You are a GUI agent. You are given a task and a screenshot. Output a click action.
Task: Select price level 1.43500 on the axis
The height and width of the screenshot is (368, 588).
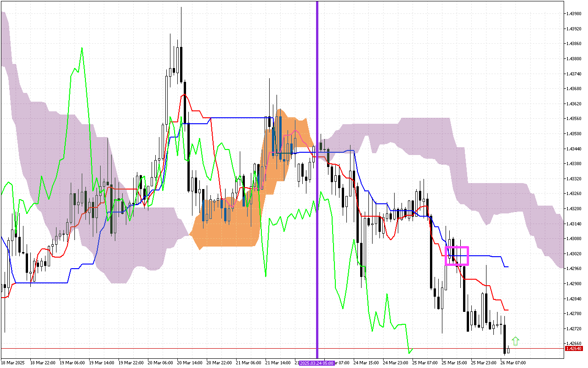coord(575,134)
